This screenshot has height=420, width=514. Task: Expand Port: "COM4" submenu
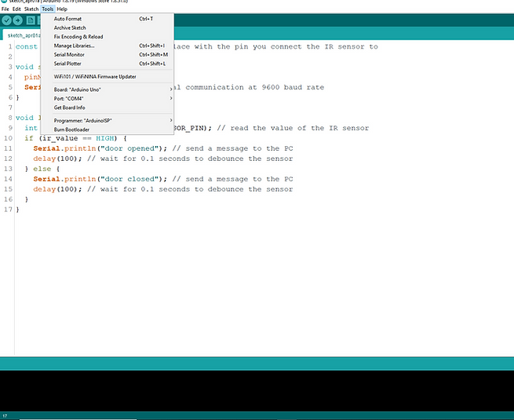point(108,98)
